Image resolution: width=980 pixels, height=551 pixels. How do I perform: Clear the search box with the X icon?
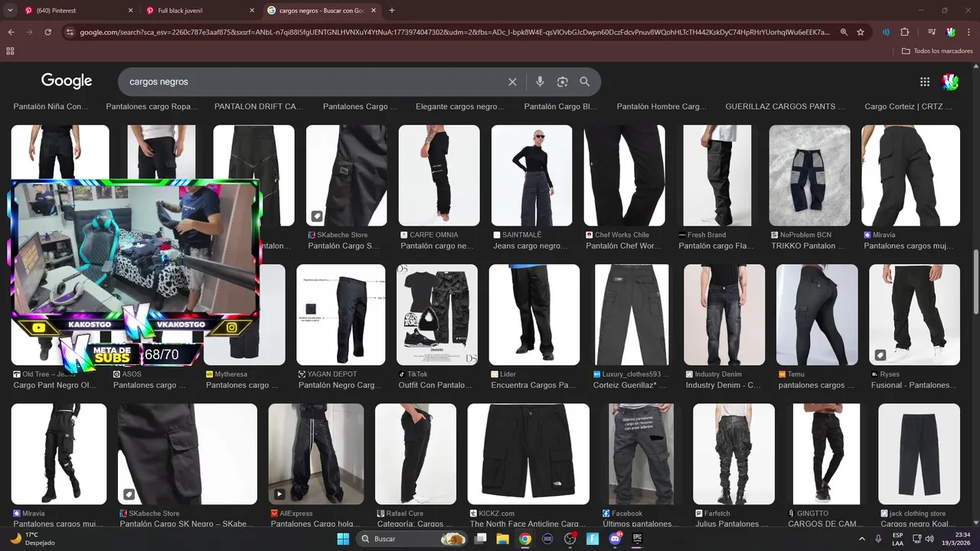512,82
